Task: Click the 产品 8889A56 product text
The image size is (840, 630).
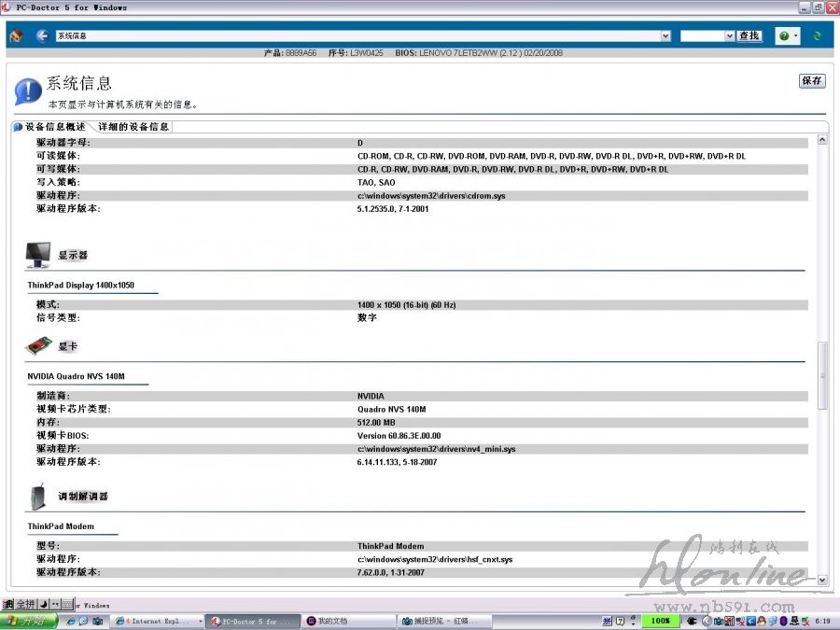Action: [x=290, y=53]
